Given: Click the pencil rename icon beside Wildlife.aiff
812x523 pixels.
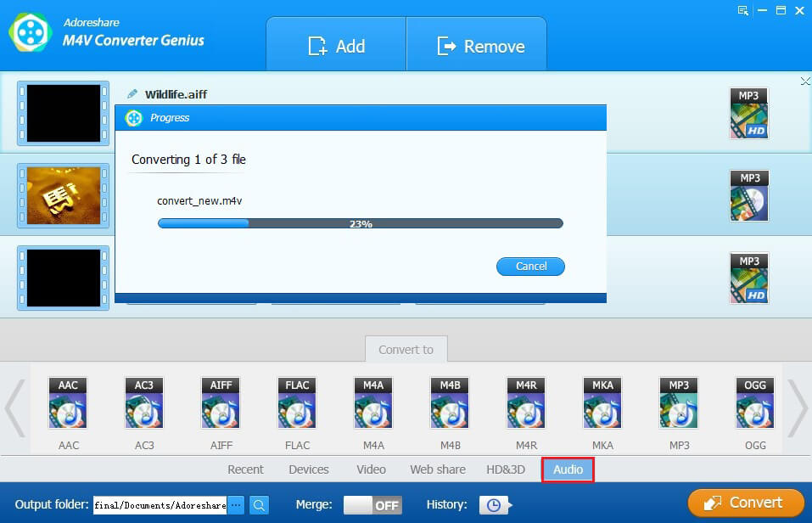Looking at the screenshot, I should 132,94.
